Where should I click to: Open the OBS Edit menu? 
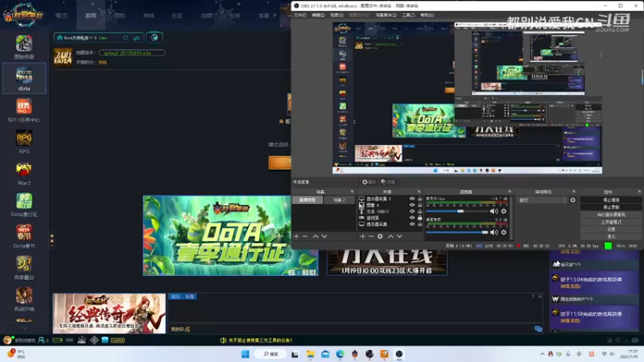pos(318,15)
